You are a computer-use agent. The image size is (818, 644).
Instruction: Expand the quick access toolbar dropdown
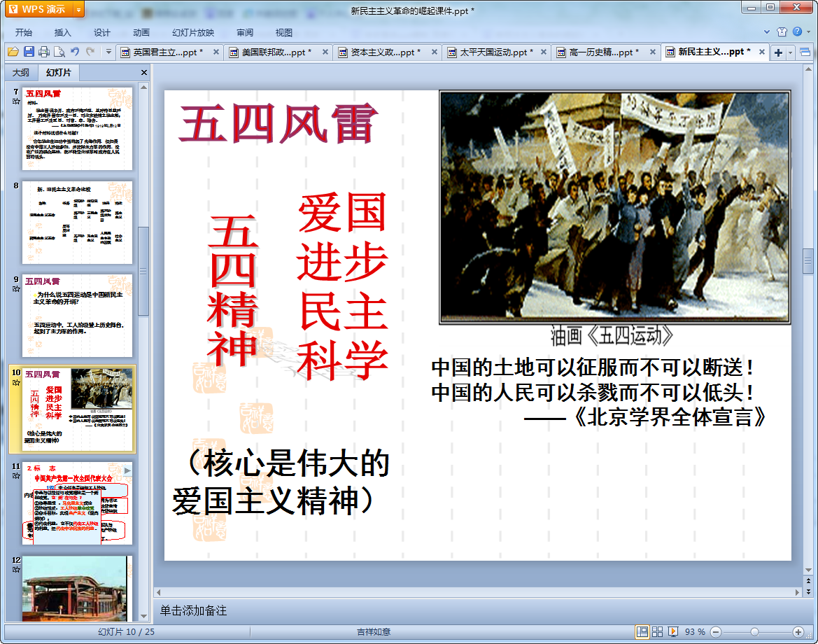point(108,52)
